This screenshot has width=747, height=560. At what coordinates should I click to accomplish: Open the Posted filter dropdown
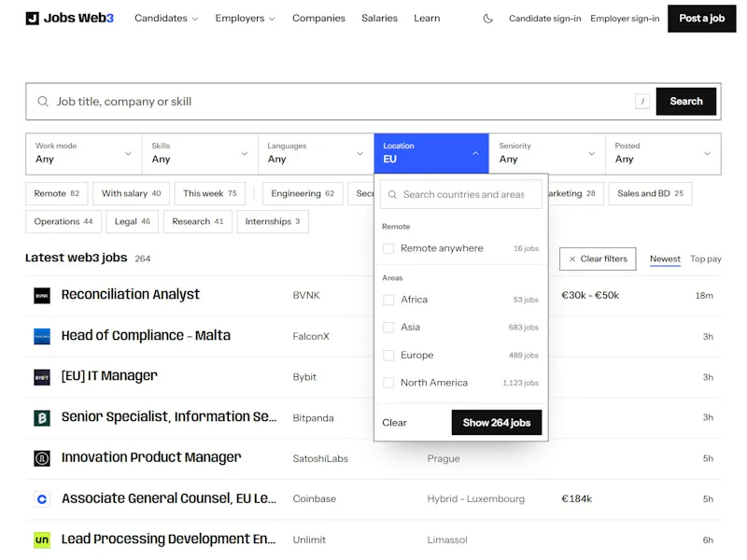pos(663,154)
